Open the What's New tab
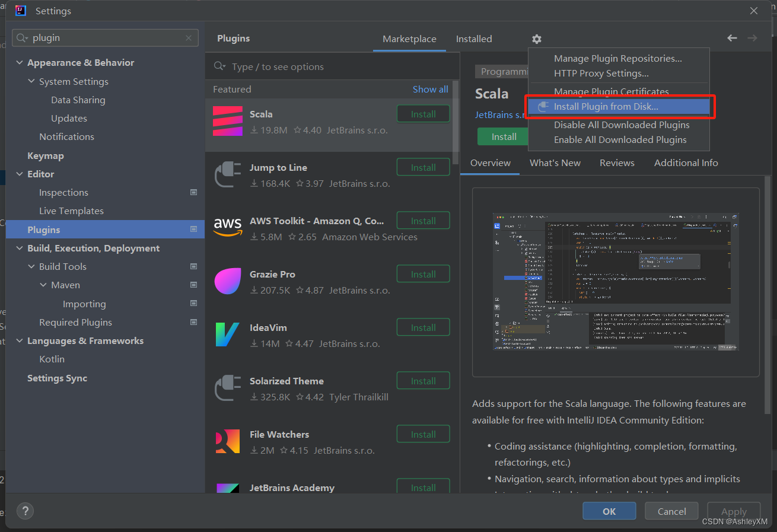The height and width of the screenshot is (532, 777). [x=555, y=163]
